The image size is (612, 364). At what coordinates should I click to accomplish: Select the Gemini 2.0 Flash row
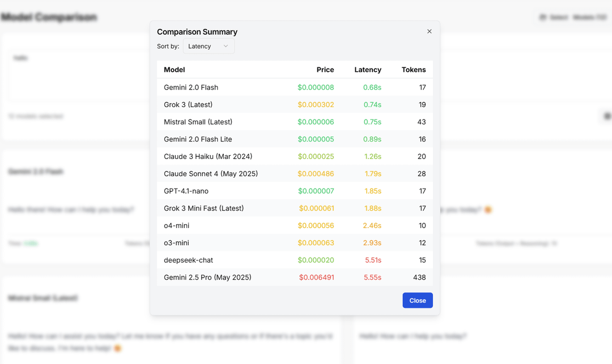coord(295,87)
